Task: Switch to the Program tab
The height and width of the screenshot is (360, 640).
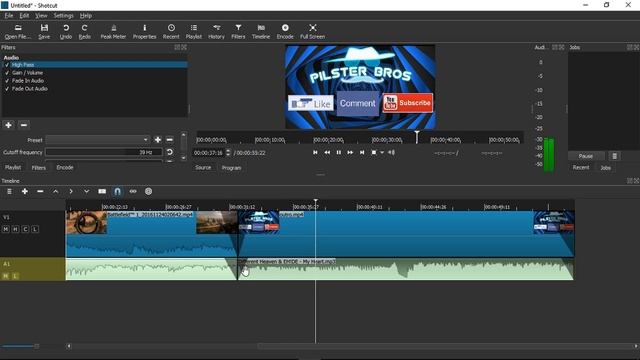Action: click(x=231, y=167)
